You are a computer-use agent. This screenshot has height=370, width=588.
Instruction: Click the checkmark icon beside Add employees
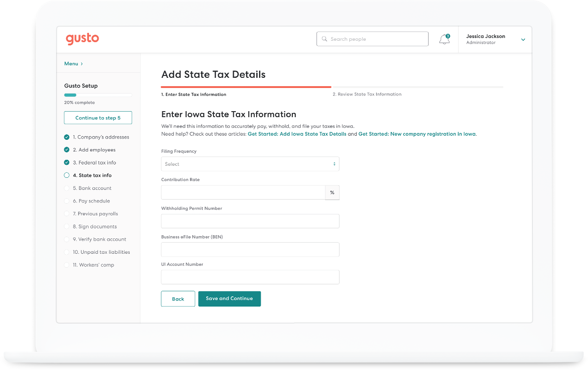coord(67,150)
